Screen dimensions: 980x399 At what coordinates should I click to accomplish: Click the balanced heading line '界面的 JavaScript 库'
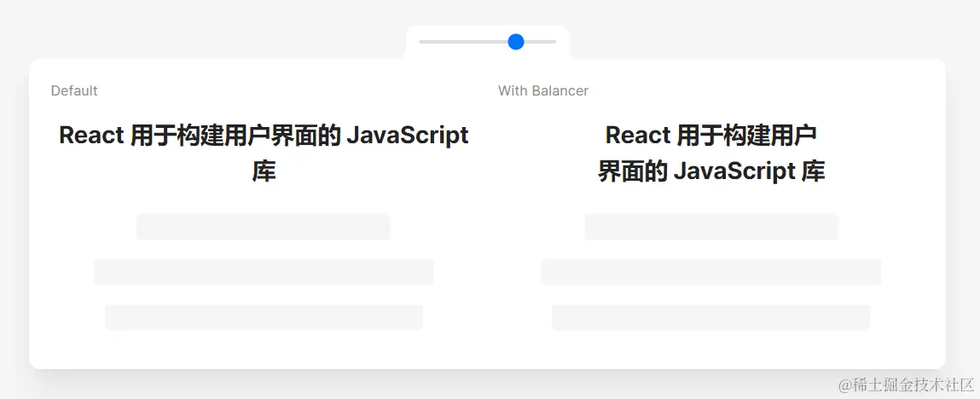711,171
